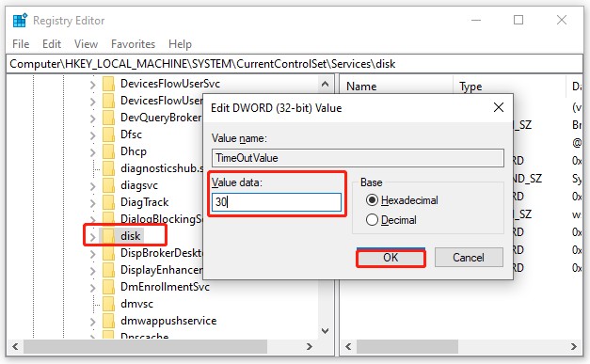Expand the DmEnrollmentSvc key
The image size is (590, 364).
(x=92, y=288)
